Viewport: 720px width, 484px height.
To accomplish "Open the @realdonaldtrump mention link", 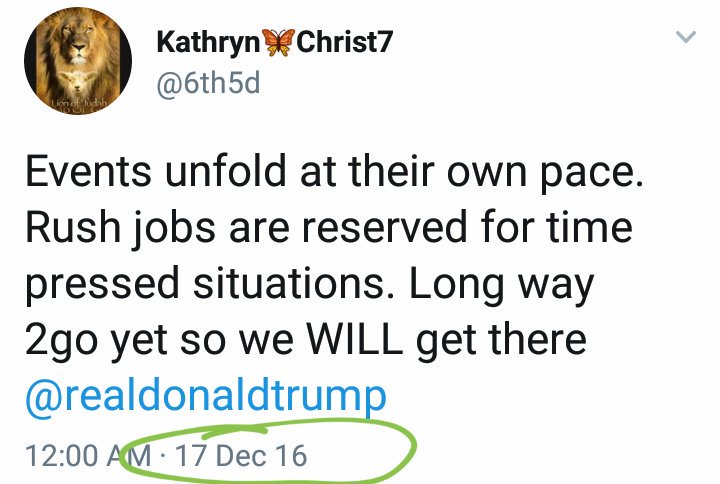I will (205, 397).
